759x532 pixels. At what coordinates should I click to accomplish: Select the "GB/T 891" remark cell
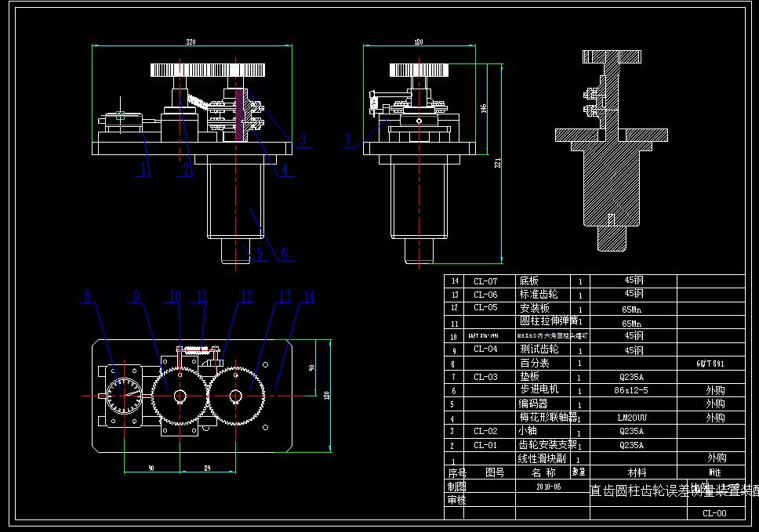point(710,364)
